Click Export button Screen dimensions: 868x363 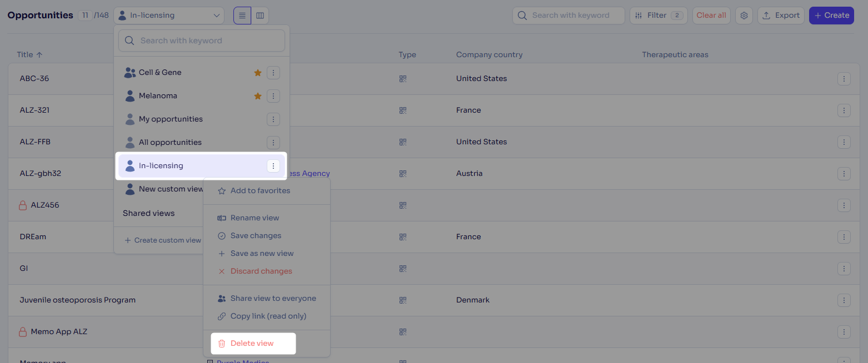tap(781, 16)
